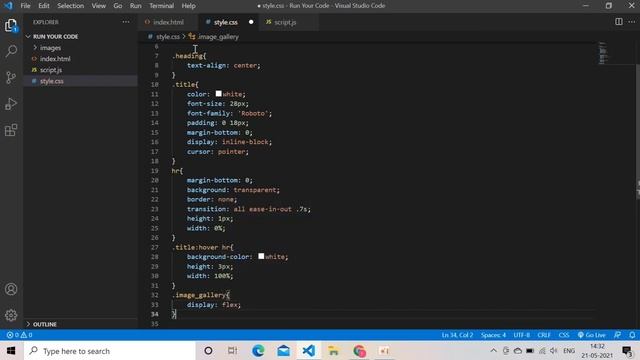Image resolution: width=640 pixels, height=360 pixels.
Task: Open Cortana circle on the taskbar
Action: (208, 351)
